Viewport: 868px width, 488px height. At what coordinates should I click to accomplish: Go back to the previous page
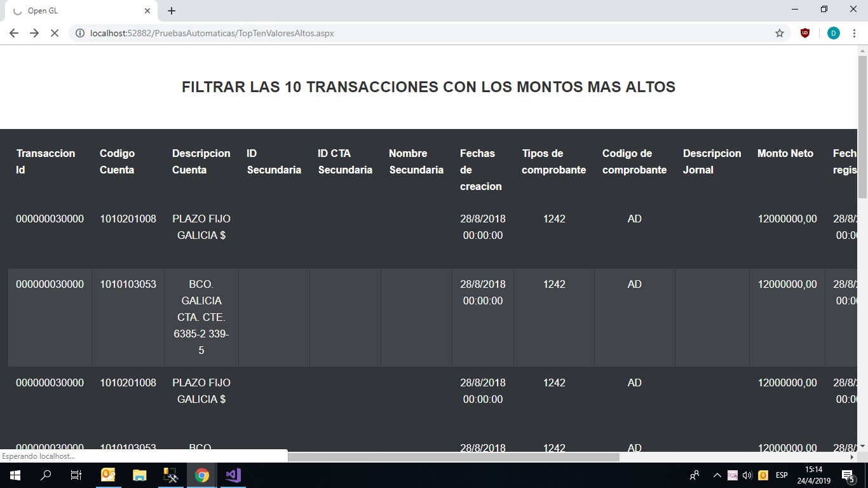13,33
